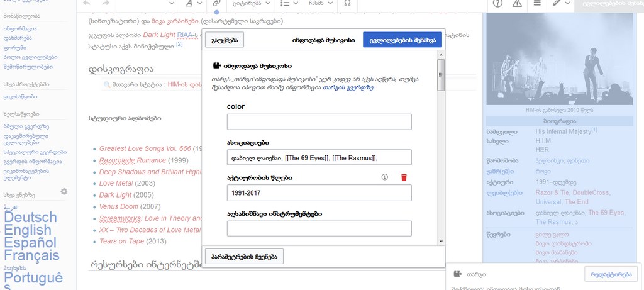Viewport: 644px width, 290px height.
Task: Apply changes with ცვლილებების შენახვა button
Action: point(402,40)
